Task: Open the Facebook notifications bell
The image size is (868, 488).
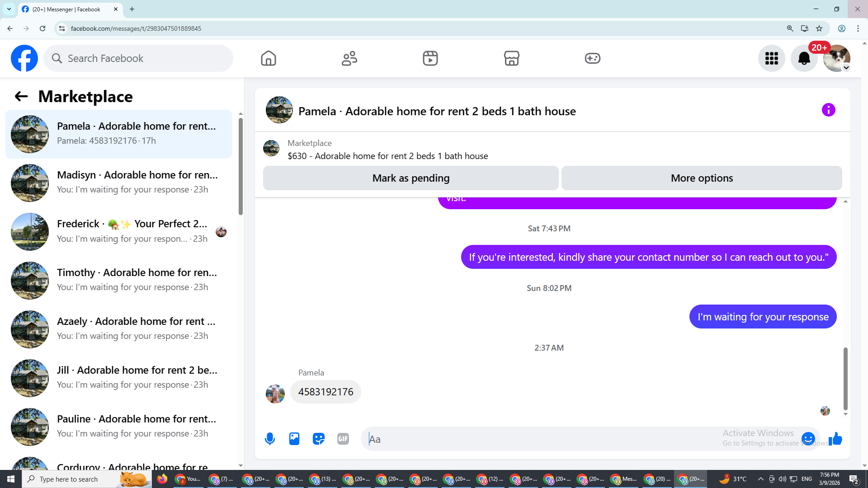Action: click(x=804, y=58)
